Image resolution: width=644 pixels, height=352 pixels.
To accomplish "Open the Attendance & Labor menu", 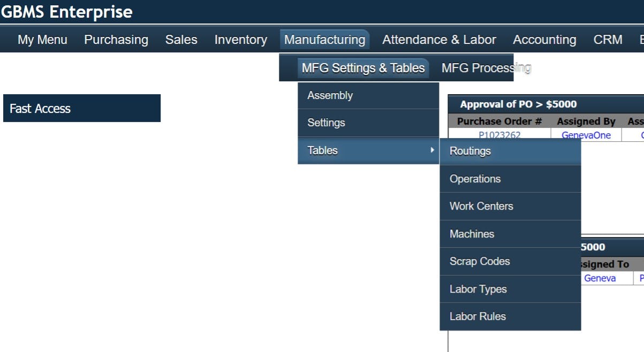I will pyautogui.click(x=439, y=39).
